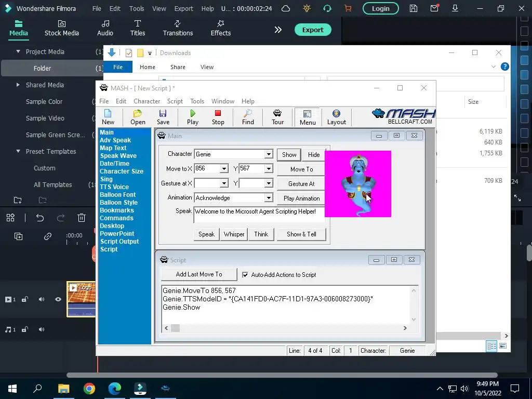Open MASH Tools menu
532x399 pixels.
click(197, 101)
